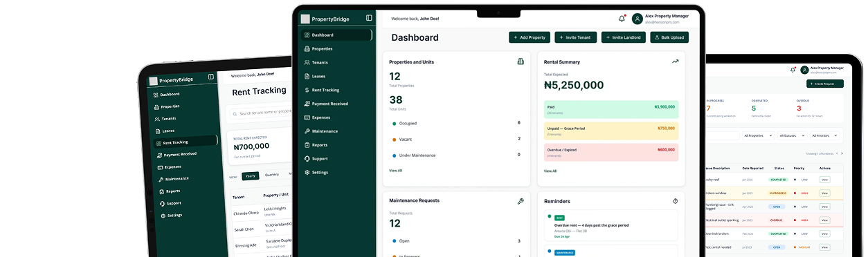Click the clock icon on Reminders card
The height and width of the screenshot is (257, 868).
click(676, 201)
